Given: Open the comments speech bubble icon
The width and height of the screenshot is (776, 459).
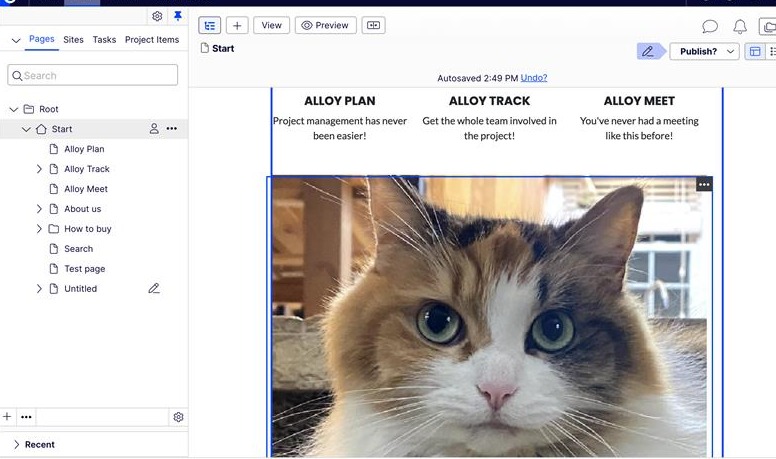Looking at the screenshot, I should (710, 27).
